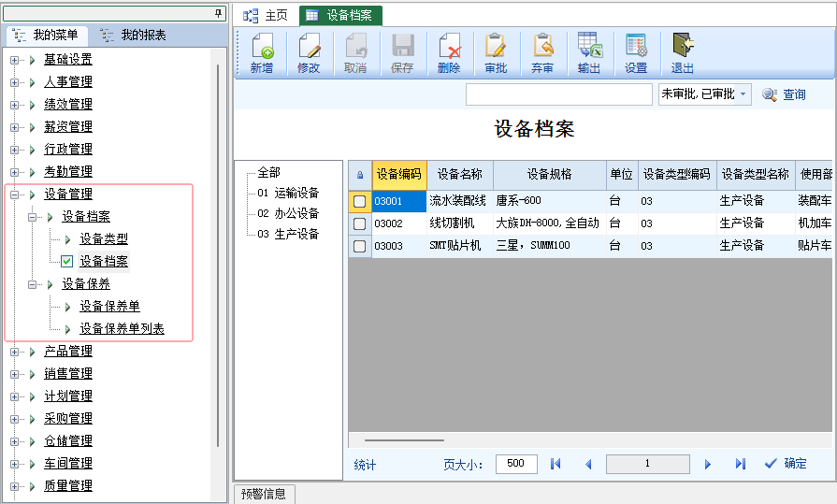Click the page number field showing 1
837x504 pixels.
click(x=647, y=464)
